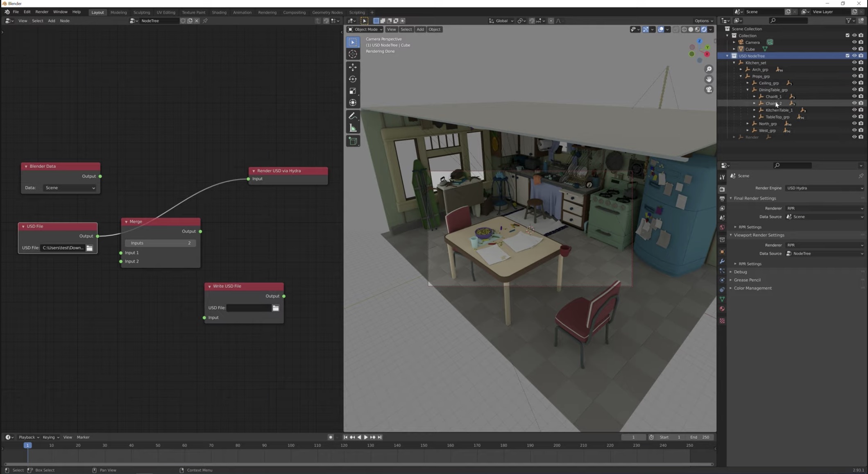Image resolution: width=868 pixels, height=474 pixels.
Task: Click the viewport Object menu button
Action: (434, 29)
